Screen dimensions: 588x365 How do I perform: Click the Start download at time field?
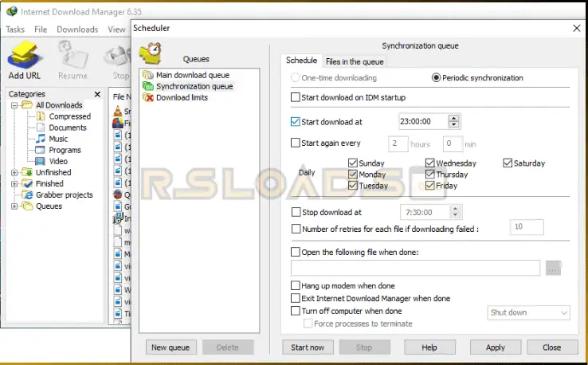pyautogui.click(x=422, y=122)
